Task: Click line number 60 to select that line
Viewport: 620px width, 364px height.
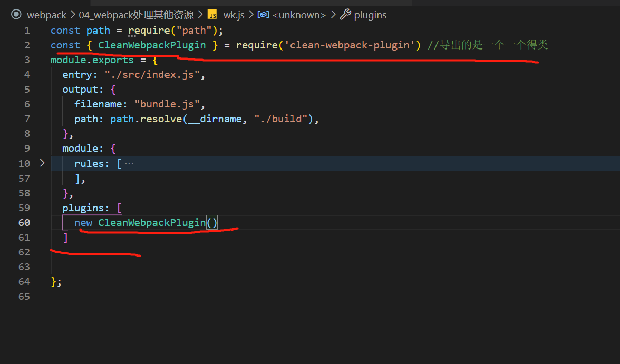Action: point(24,222)
